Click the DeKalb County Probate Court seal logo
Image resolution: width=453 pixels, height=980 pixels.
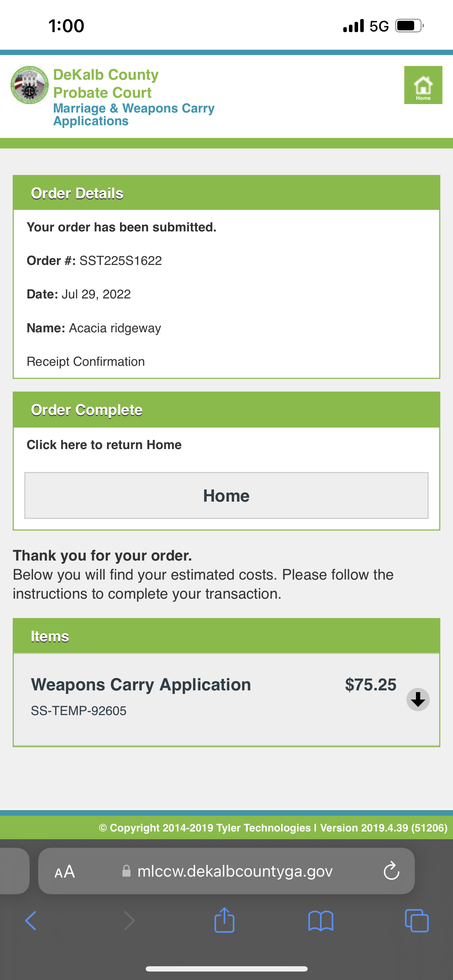29,85
